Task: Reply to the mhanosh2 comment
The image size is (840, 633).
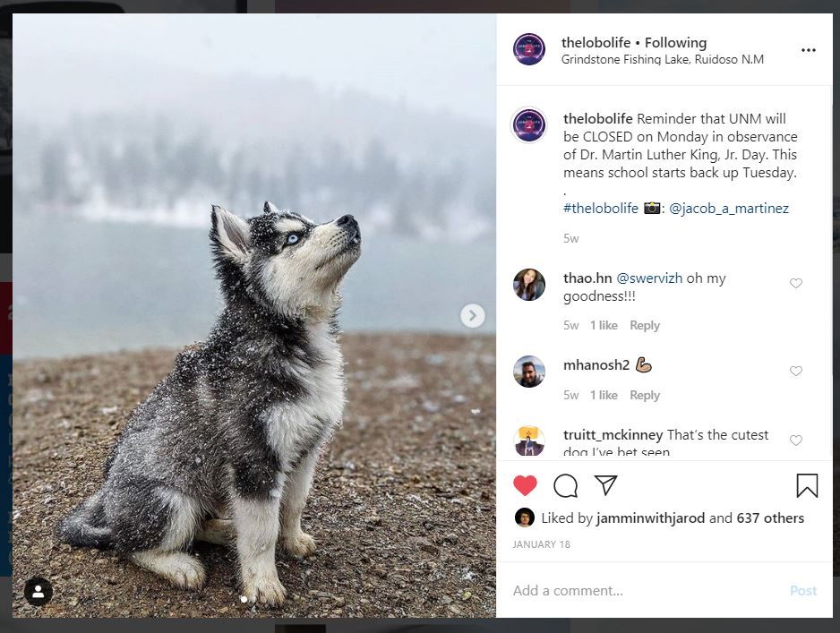Action: coord(644,395)
